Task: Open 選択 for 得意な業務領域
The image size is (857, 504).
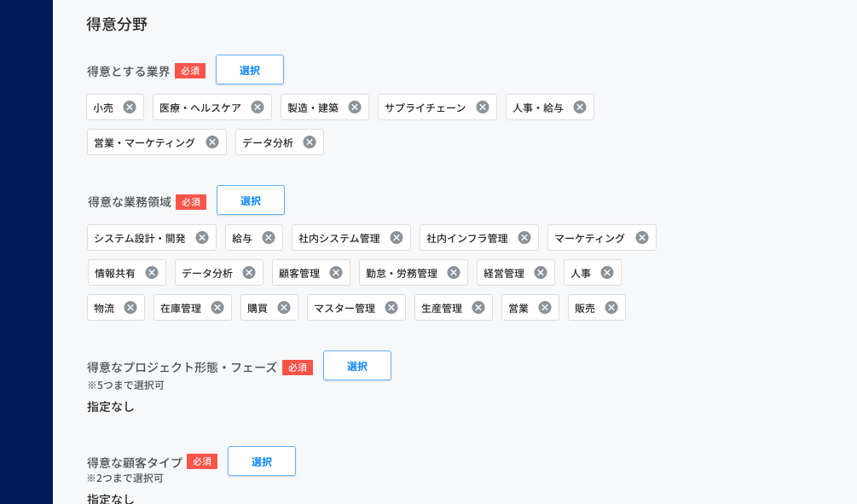Action: click(x=251, y=200)
